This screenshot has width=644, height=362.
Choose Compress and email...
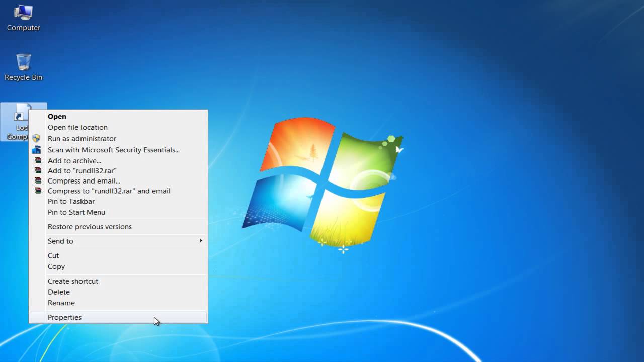click(x=118, y=181)
